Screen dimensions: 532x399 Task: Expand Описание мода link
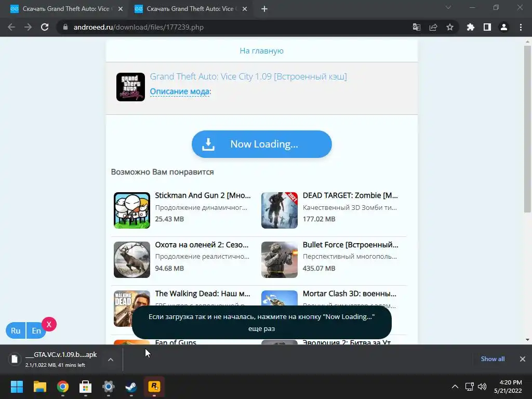(179, 91)
